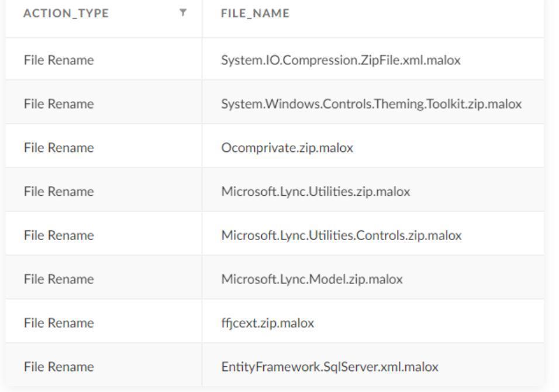Click File Rename in the Ocomprivate.zip.malox row
The height and width of the screenshot is (392, 559).
59,147
